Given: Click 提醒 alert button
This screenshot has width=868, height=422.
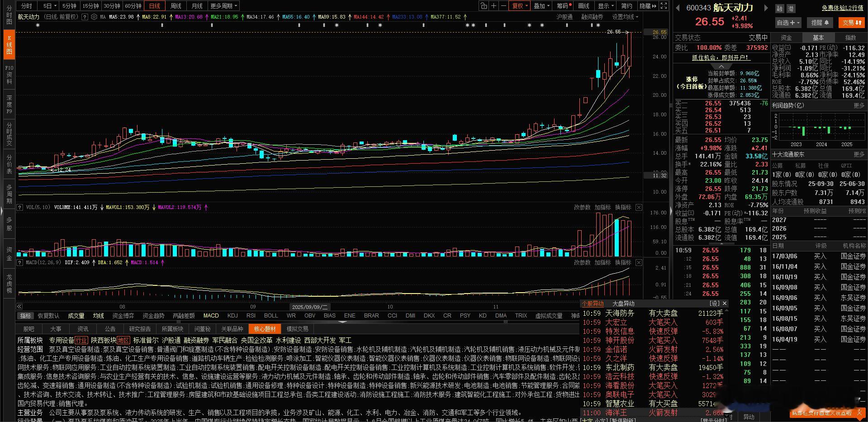Looking at the screenshot, I should 820,23.
